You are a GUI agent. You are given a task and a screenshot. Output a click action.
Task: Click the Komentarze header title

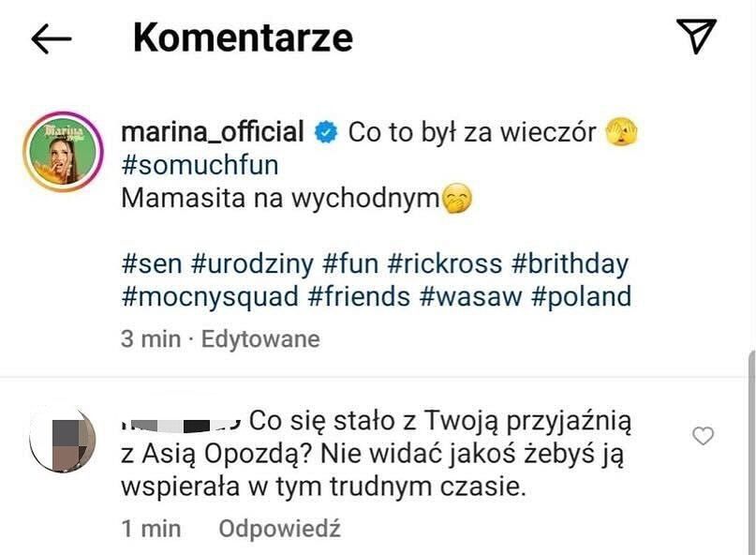(243, 37)
